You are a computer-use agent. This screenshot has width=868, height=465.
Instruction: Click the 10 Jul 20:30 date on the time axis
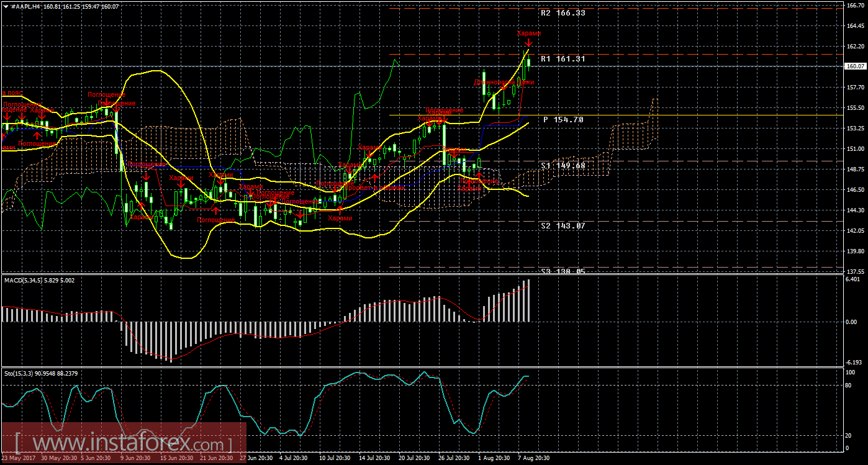(335, 458)
